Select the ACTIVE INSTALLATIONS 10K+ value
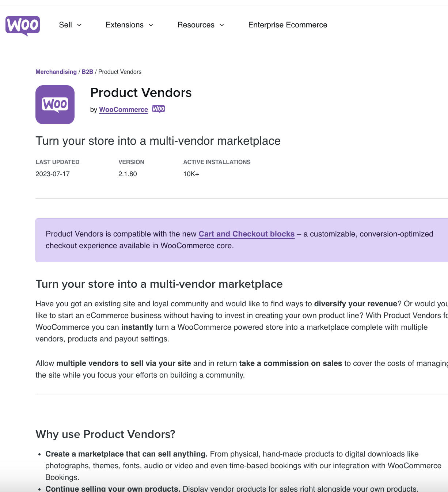Screen dimensions: 448x492 (191, 174)
